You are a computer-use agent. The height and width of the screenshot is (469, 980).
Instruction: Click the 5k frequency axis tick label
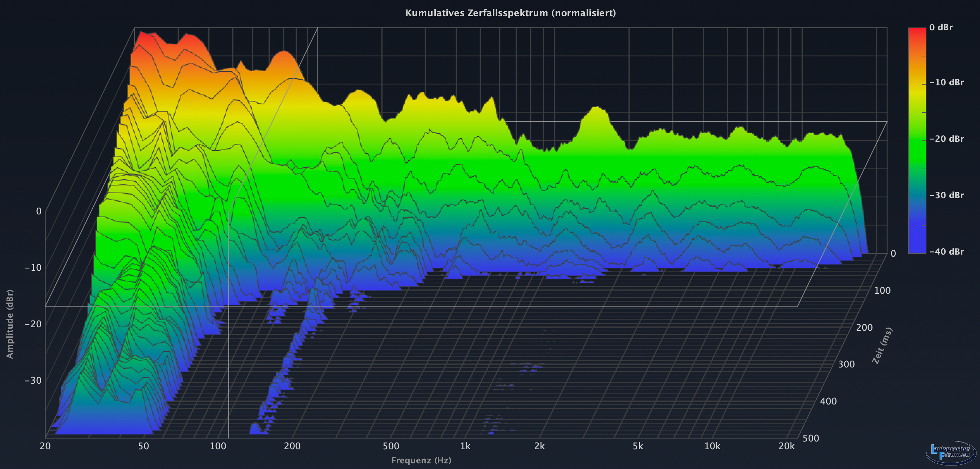(638, 446)
